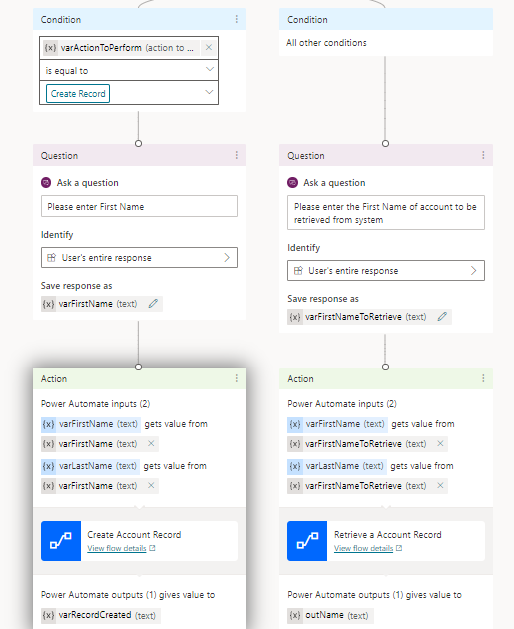This screenshot has width=514, height=629.
Task: Clear the varFirstName source for the varFirstName input
Action: point(151,443)
